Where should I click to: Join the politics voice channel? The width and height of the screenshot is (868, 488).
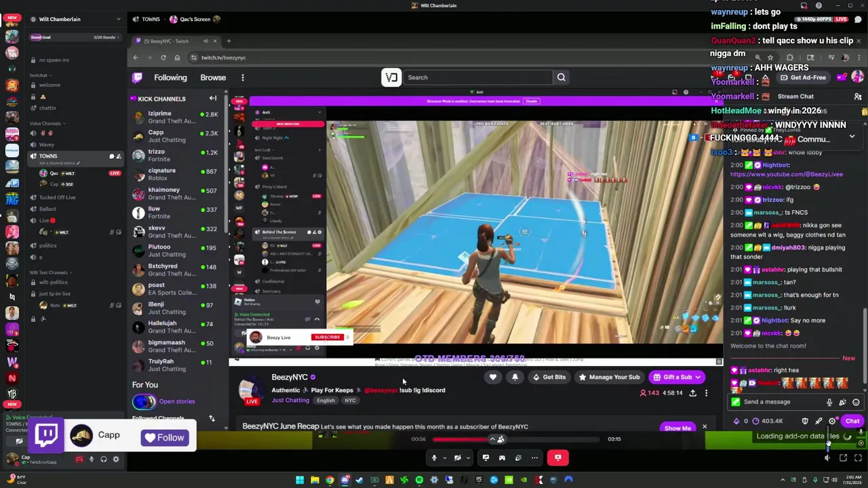75,245
